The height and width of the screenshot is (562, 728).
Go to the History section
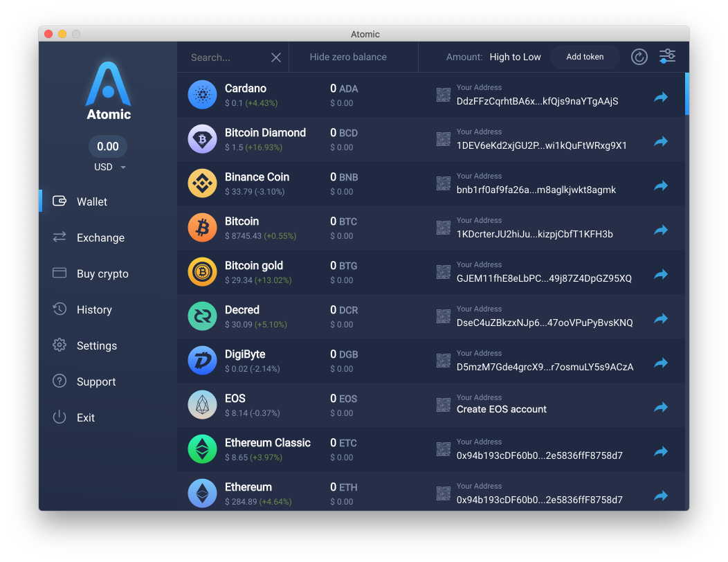(x=94, y=309)
